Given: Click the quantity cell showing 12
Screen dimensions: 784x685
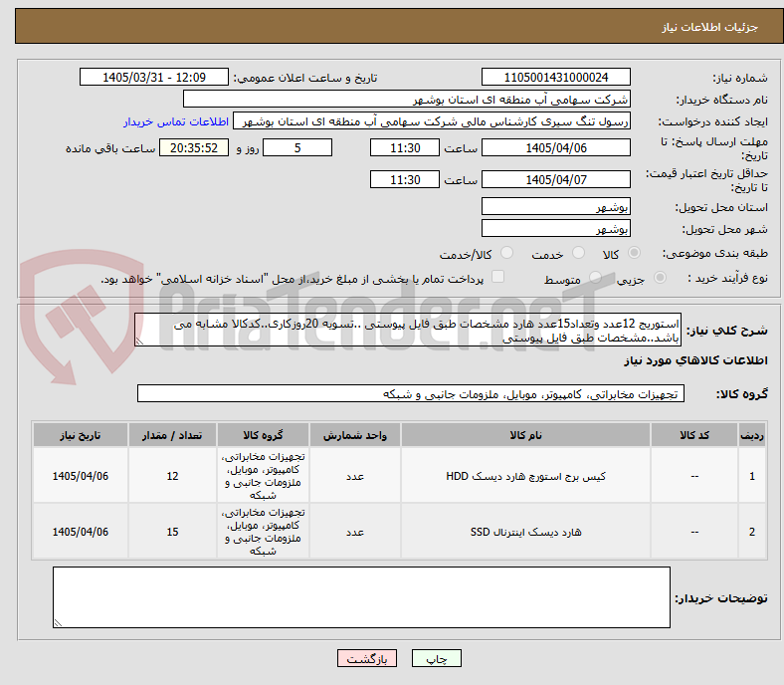Looking at the screenshot, I should pos(172,475).
